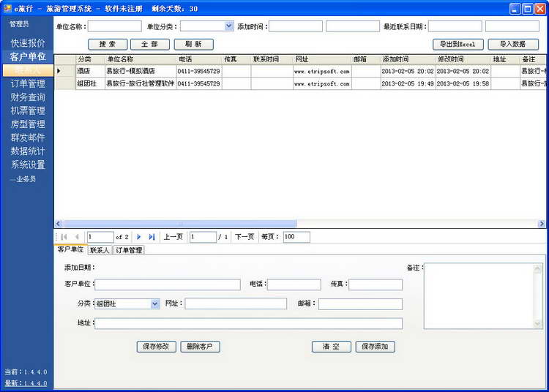
Task: Click table scrollbar left arrow
Action: pyautogui.click(x=59, y=224)
